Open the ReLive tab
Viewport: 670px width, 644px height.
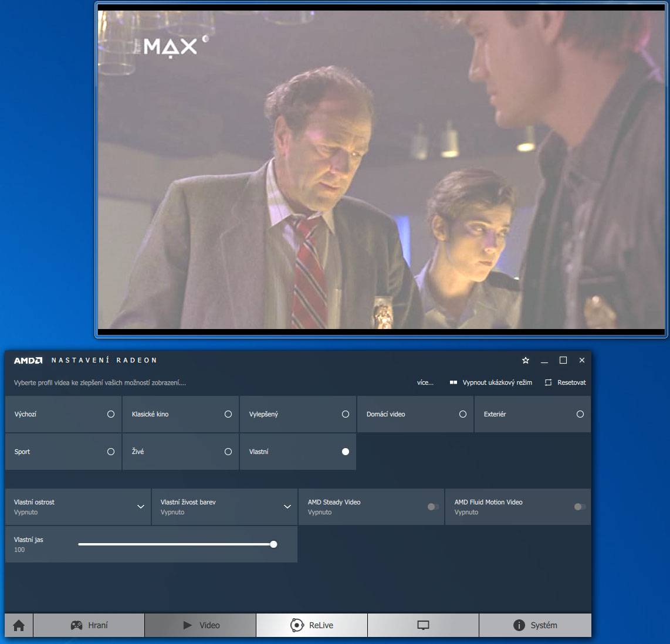coord(312,625)
